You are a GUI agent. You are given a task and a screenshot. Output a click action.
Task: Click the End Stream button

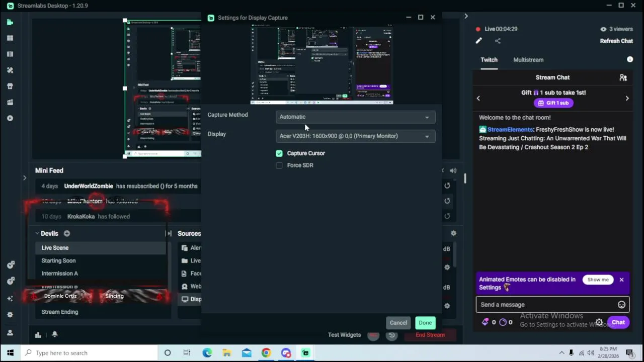point(430,335)
